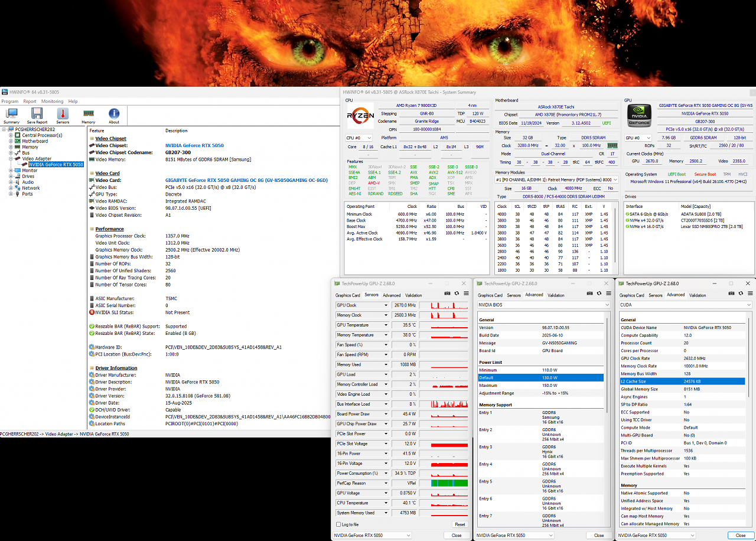The width and height of the screenshot is (756, 541).
Task: Switch to Validation tab in Sensors window
Action: [x=413, y=295]
